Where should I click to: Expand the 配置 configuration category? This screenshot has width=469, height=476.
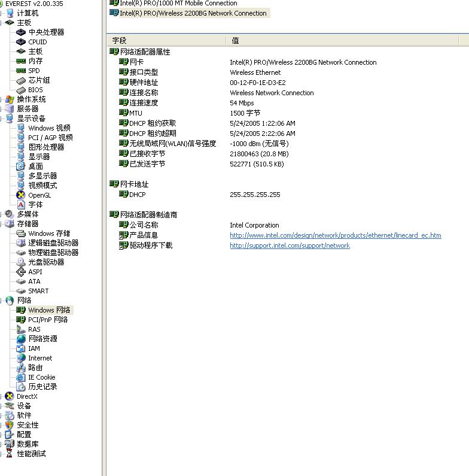(x=2, y=435)
